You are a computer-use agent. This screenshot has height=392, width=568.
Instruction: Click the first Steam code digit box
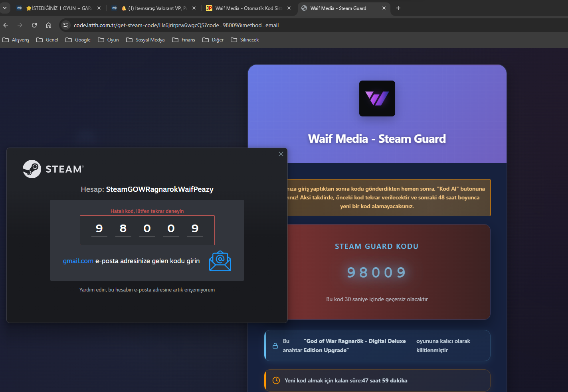[x=99, y=229]
